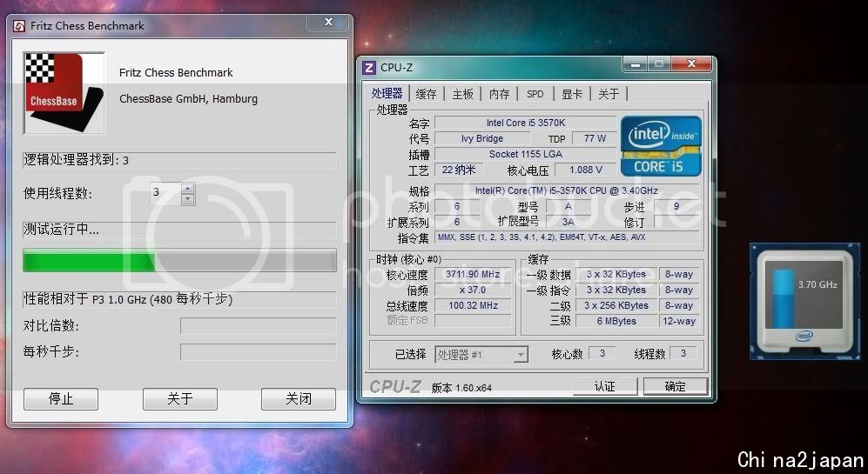Click the 版本 1.60.x64 version label
Screen dimensions: 868x474
pos(461,388)
